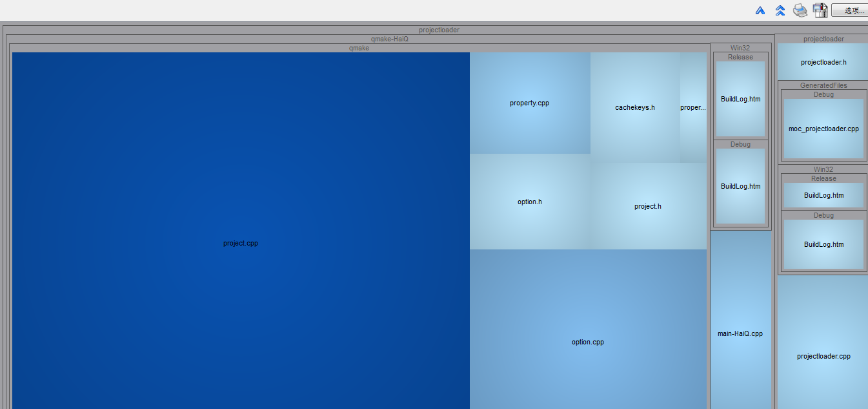Screen dimensions: 868x409
Task: Select BuildLog.htm in qmake-HaiQ Win32 Debug
Action: pos(740,186)
